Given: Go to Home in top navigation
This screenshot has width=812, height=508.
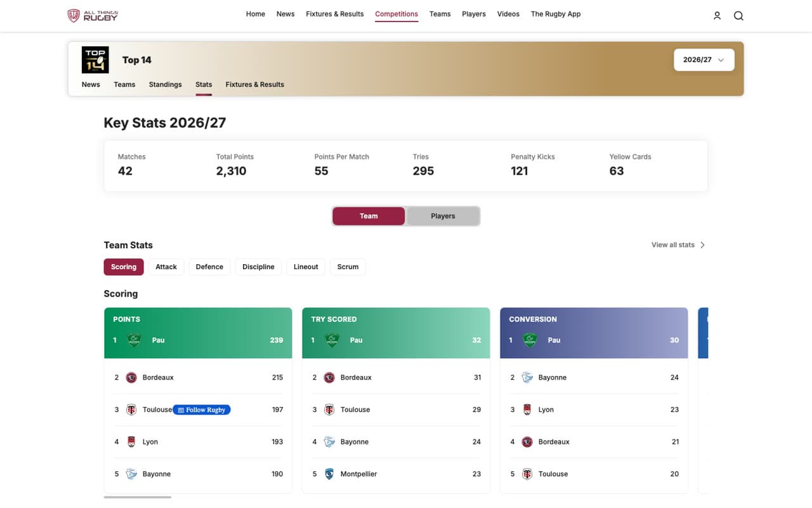Looking at the screenshot, I should (x=256, y=14).
